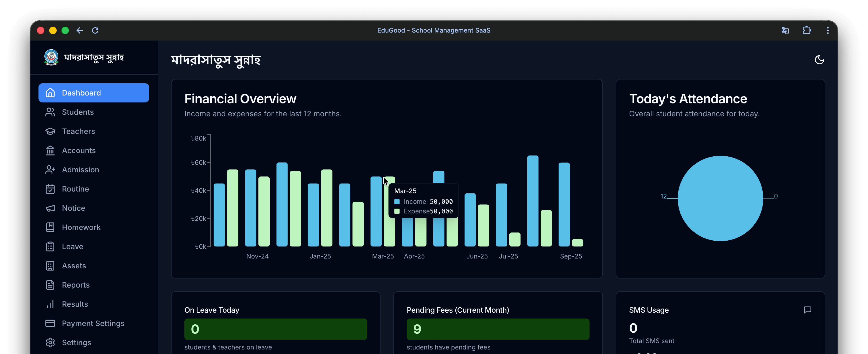The width and height of the screenshot is (868, 354).
Task: Open the extensions puzzle icon
Action: tap(806, 30)
